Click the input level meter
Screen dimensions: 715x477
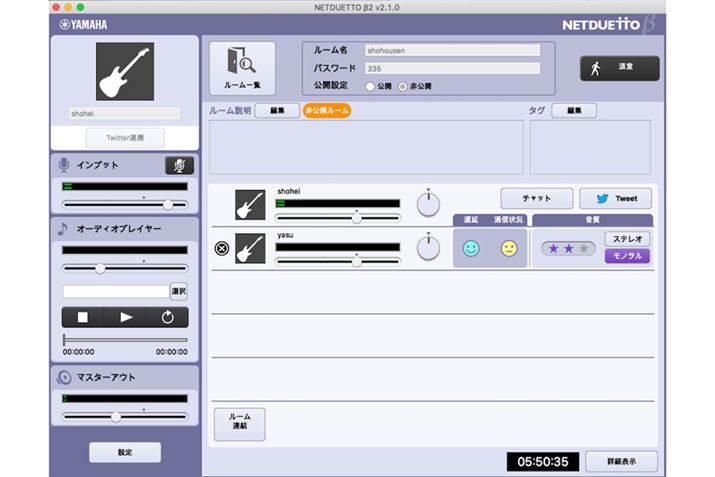click(x=125, y=187)
